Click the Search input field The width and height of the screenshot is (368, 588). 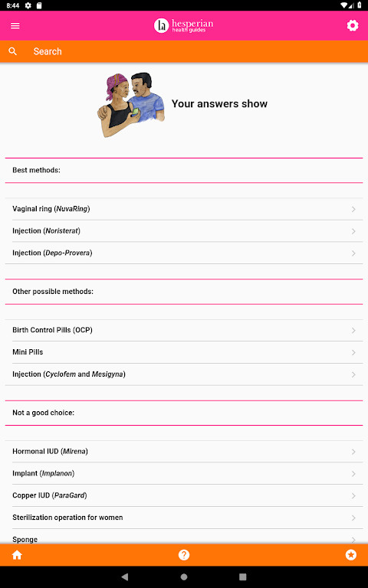(195, 51)
